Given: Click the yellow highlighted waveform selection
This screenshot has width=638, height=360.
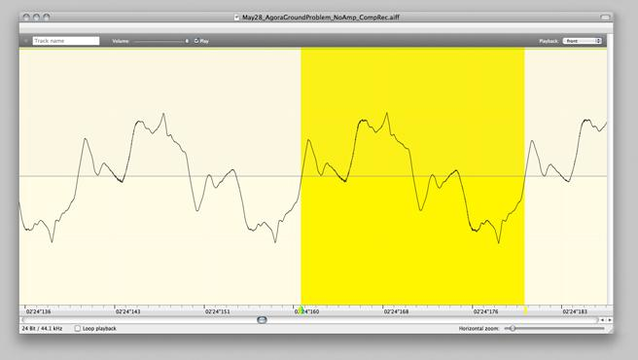Looking at the screenshot, I should (413, 176).
